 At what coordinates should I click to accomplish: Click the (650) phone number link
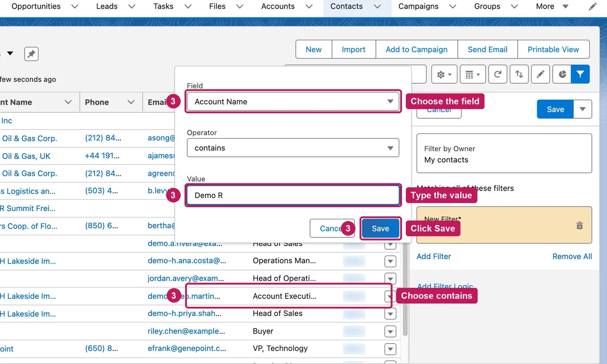pyautogui.click(x=101, y=348)
